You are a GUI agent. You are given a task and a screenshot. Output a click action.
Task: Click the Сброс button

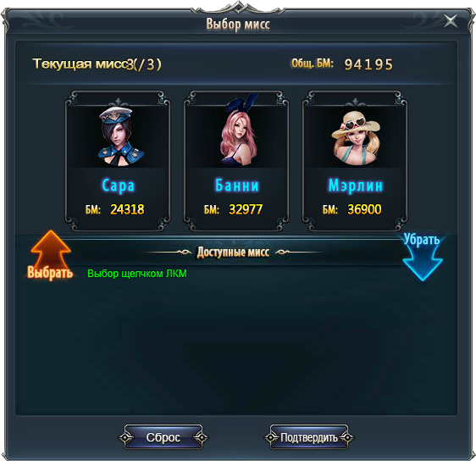point(163,437)
